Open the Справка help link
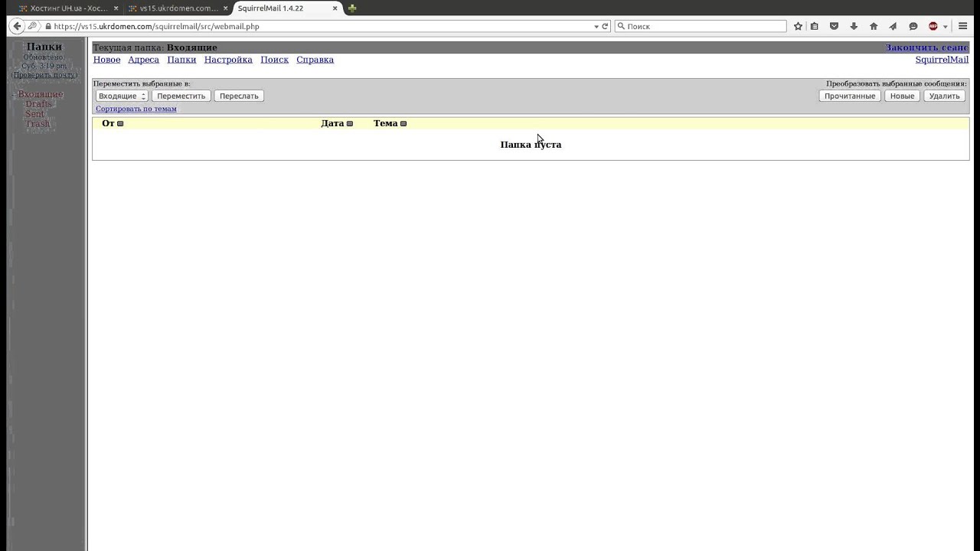 (315, 60)
